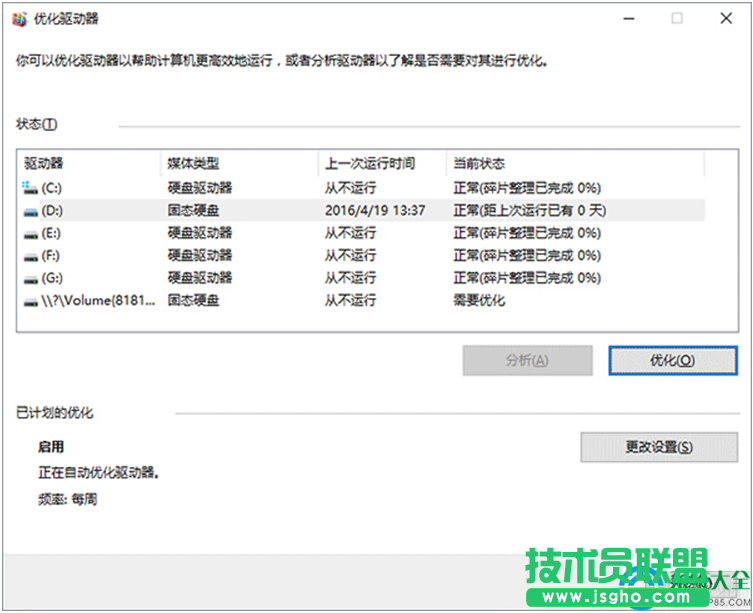Sort by 驱动器 column header

click(89, 163)
